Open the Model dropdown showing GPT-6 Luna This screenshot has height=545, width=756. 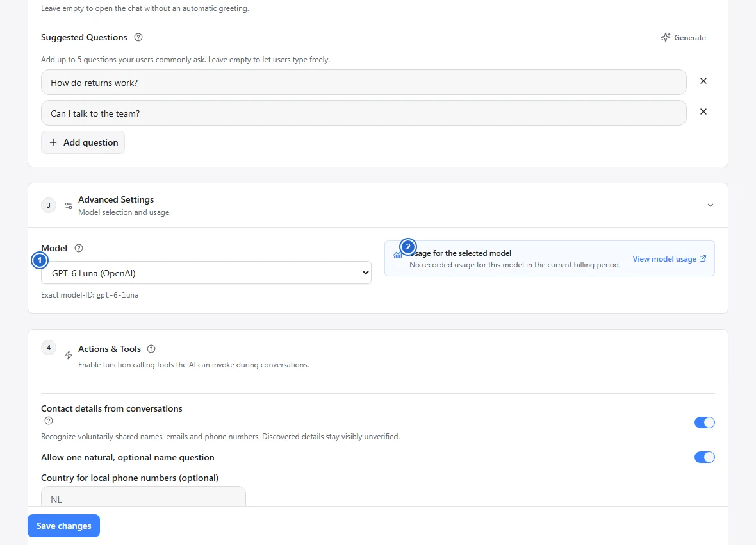[x=206, y=272]
